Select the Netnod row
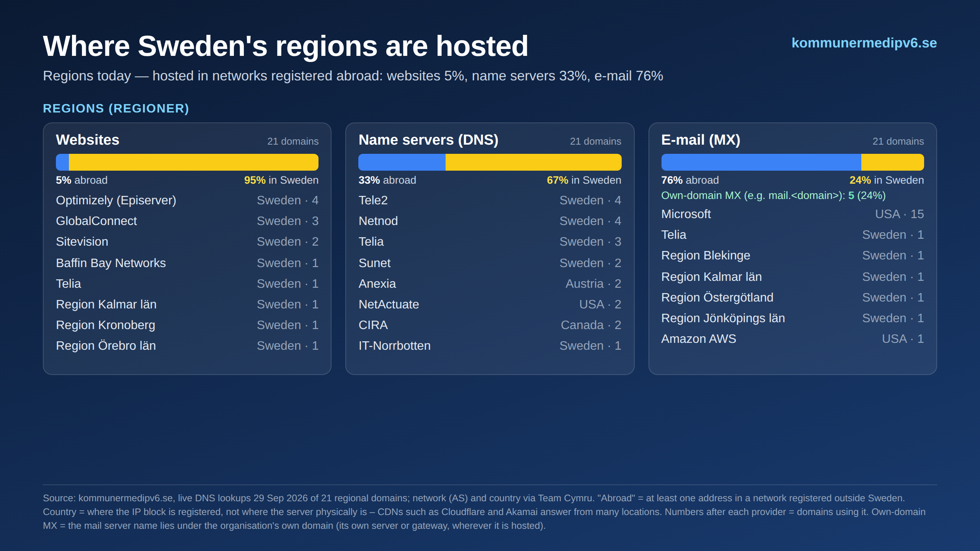The width and height of the screenshot is (980, 551). (490, 221)
